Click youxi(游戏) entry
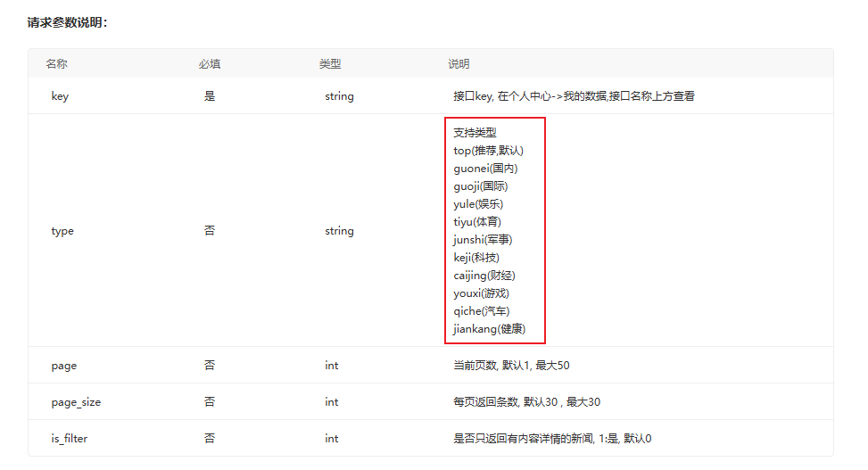 pyautogui.click(x=481, y=293)
